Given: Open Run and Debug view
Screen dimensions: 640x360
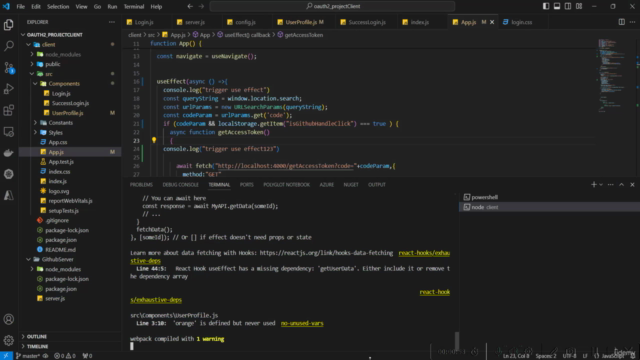Looking at the screenshot, I should [9, 89].
